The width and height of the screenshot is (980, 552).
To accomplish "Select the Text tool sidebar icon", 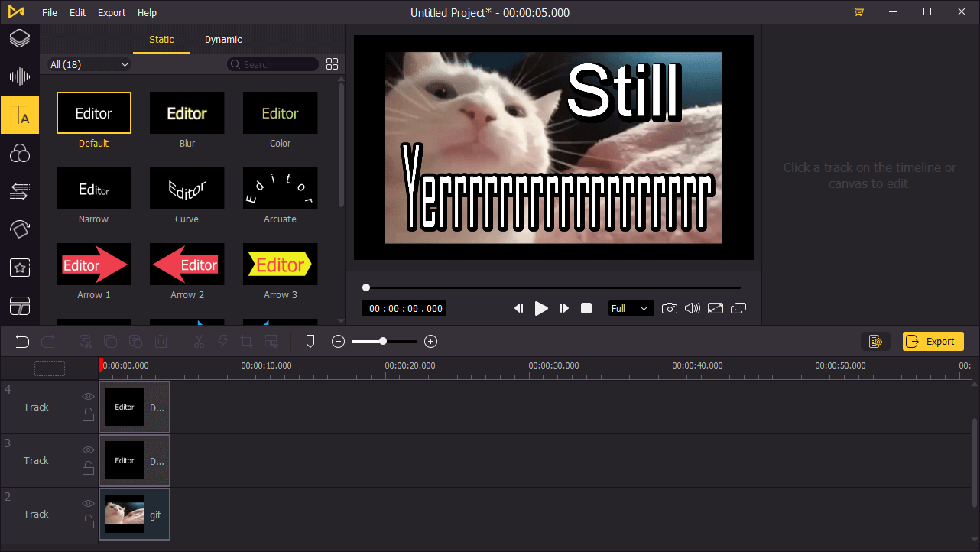I will click(x=20, y=115).
